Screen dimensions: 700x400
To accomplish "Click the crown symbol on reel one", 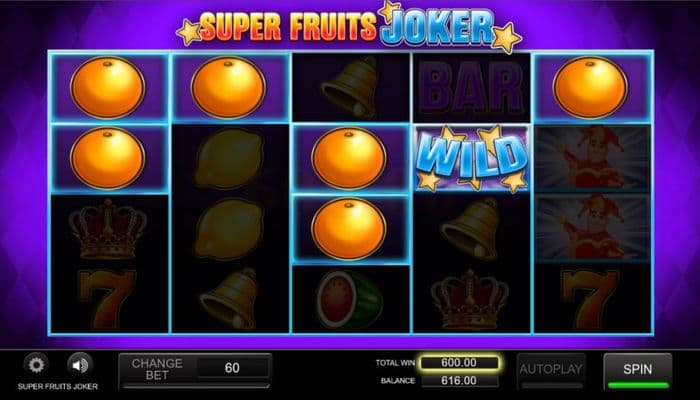I will [108, 229].
